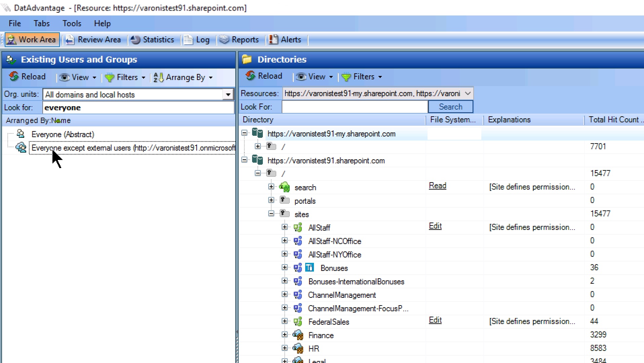This screenshot has height=363, width=644.
Task: Open the Tools menu
Action: 72,24
